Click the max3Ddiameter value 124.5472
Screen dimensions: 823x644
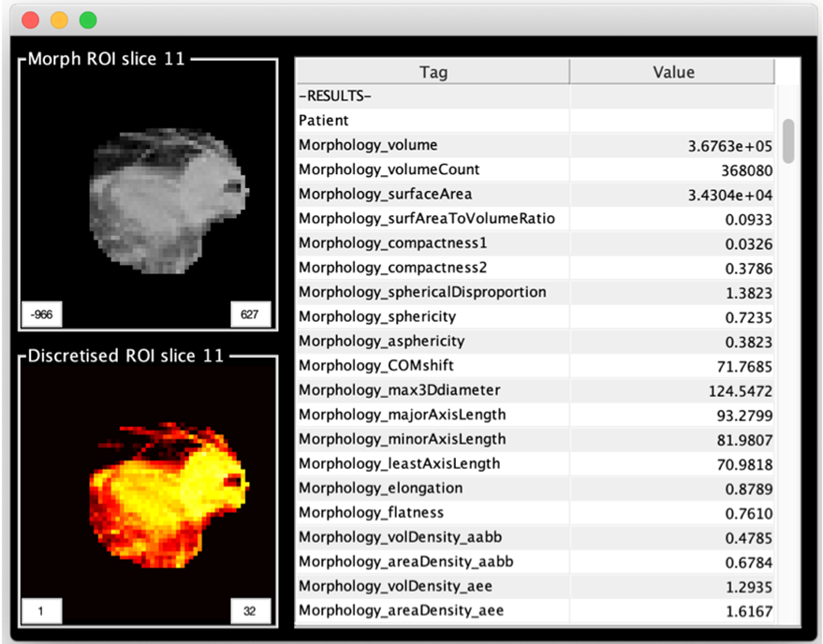click(740, 391)
